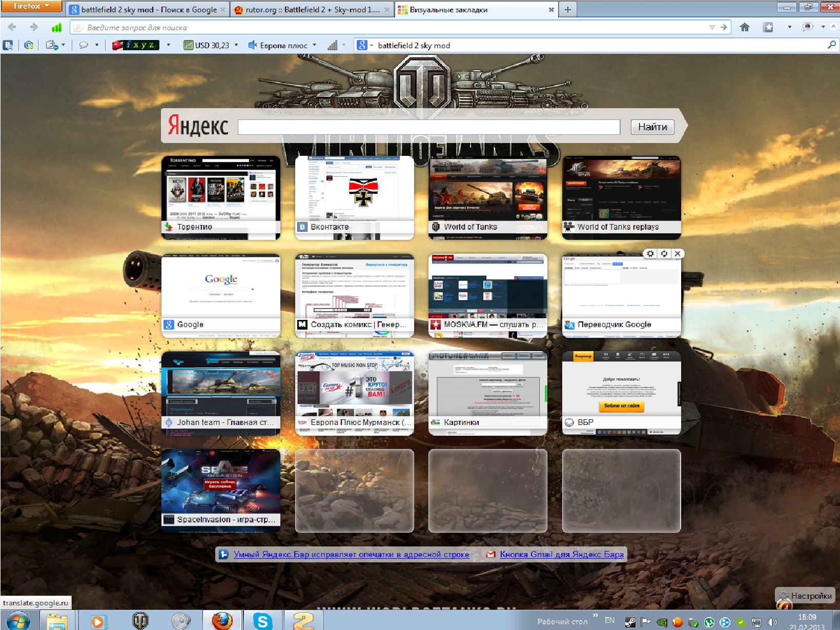Image resolution: width=840 pixels, height=630 pixels.
Task: Click the Яндекс logo
Action: tap(198, 126)
